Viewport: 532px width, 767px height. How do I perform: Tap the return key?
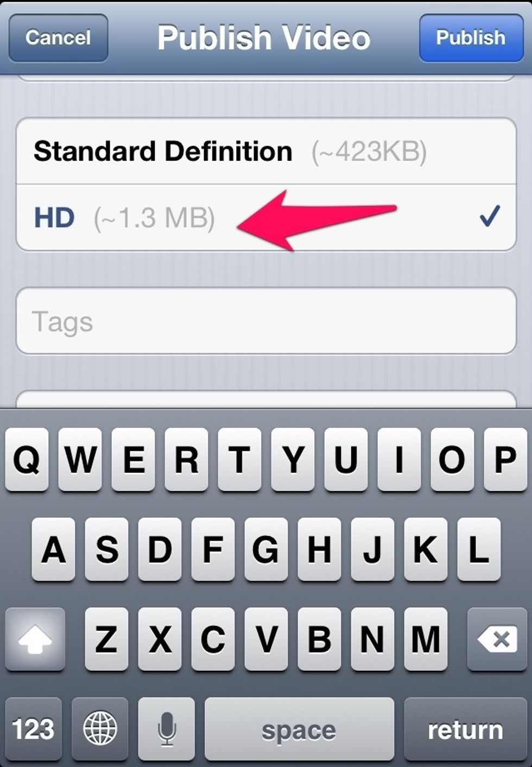tap(465, 729)
